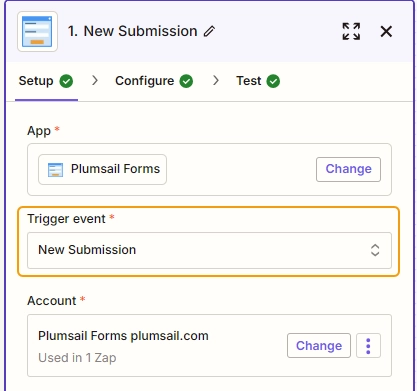Screen dimensions: 417x391
Task: Click the Plumsail Forms app icon in header
Action: click(x=37, y=32)
